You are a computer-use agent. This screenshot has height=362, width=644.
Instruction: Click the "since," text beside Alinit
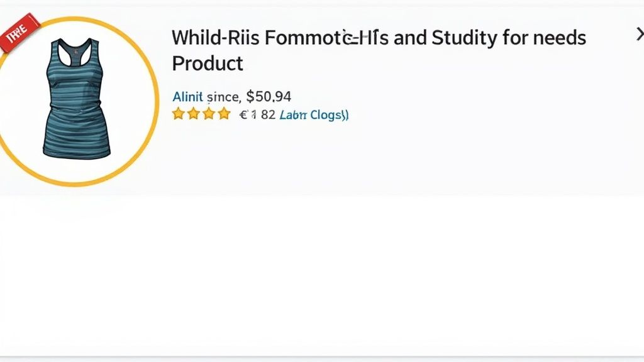point(223,97)
